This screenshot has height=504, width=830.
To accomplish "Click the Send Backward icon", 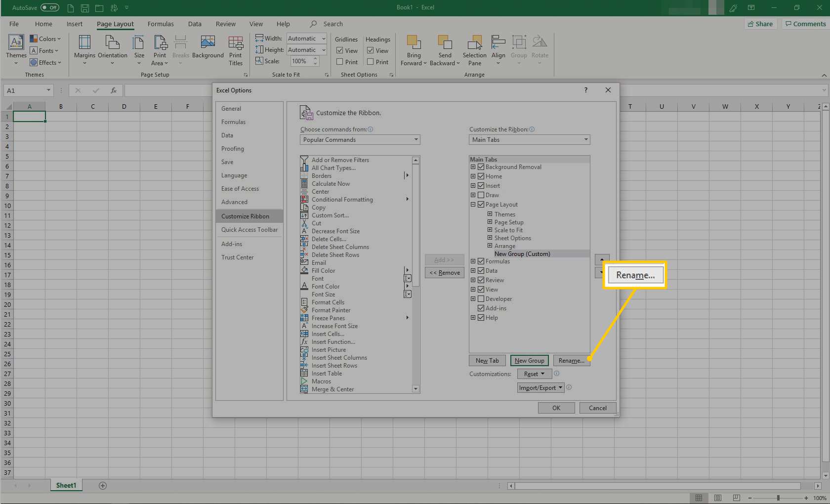I will 445,43.
